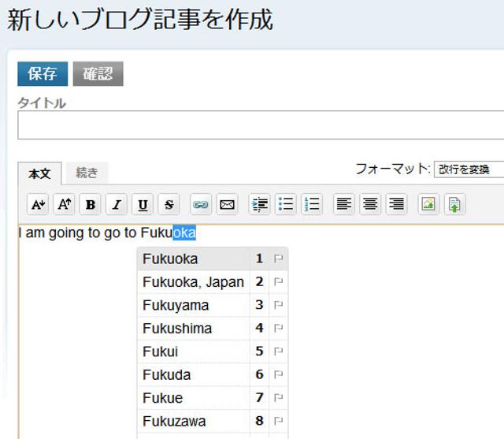
Task: Click the highlighted 'oka' autocomplete text
Action: (x=184, y=233)
